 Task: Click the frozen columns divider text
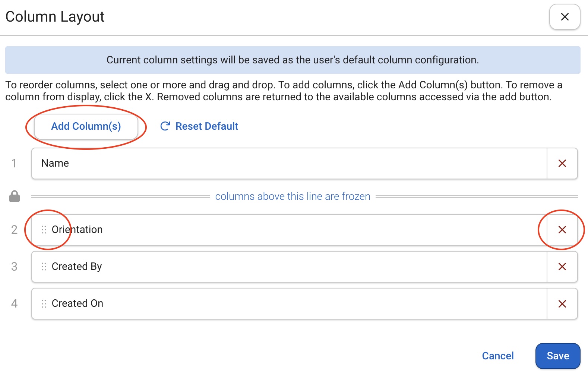pos(293,196)
